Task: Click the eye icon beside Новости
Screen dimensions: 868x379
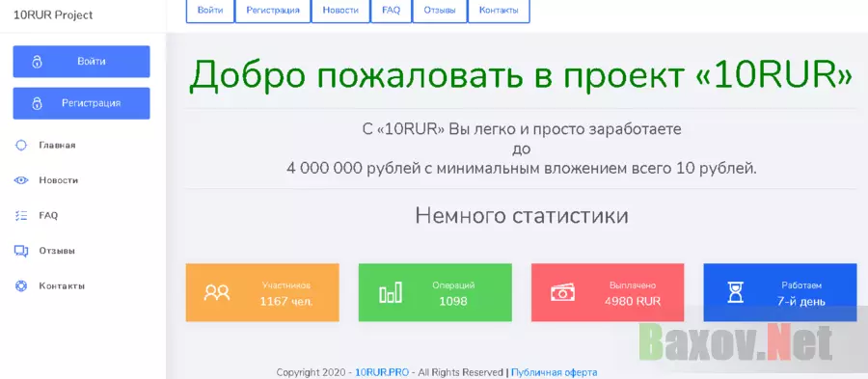Action: click(21, 179)
